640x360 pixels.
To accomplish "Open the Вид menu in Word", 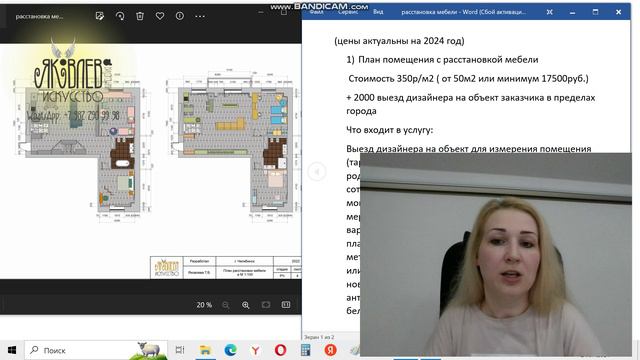I will click(378, 12).
